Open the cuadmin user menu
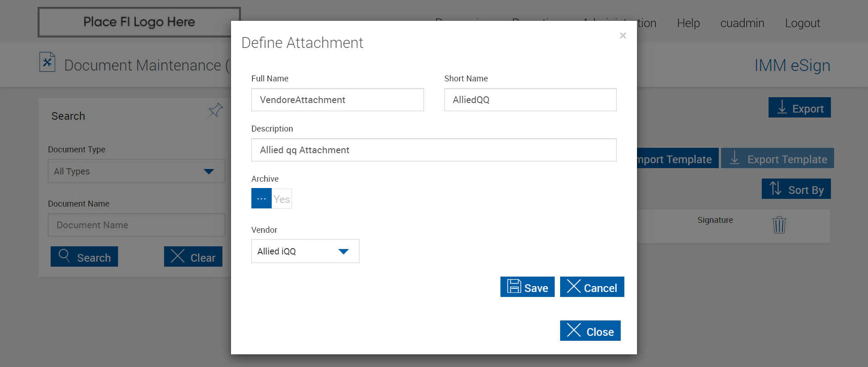 click(x=742, y=23)
